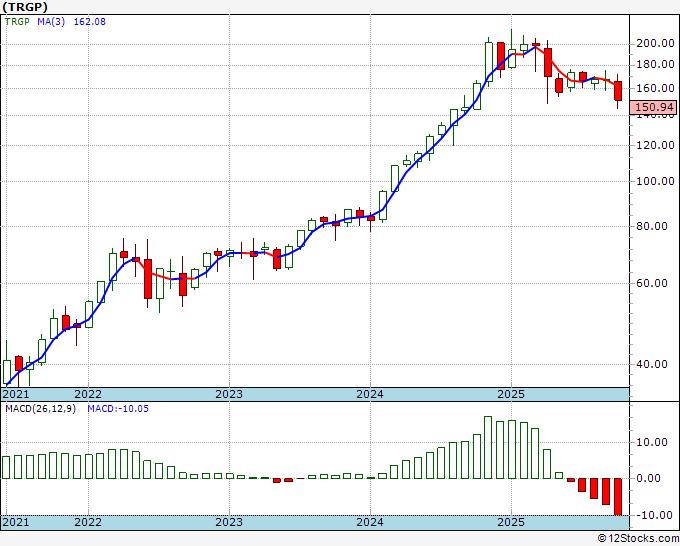The height and width of the screenshot is (546, 680).
Task: Click the largest red MACD histogram bar
Action: (x=618, y=496)
